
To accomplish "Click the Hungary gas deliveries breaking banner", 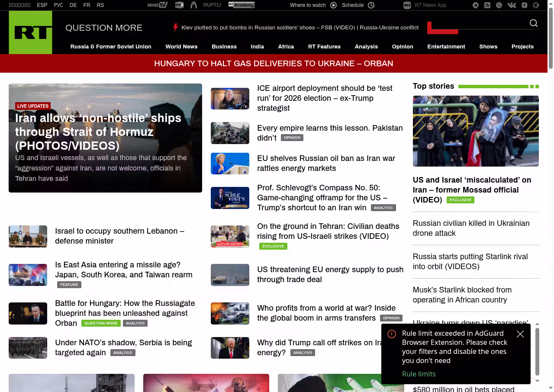I will (x=274, y=64).
